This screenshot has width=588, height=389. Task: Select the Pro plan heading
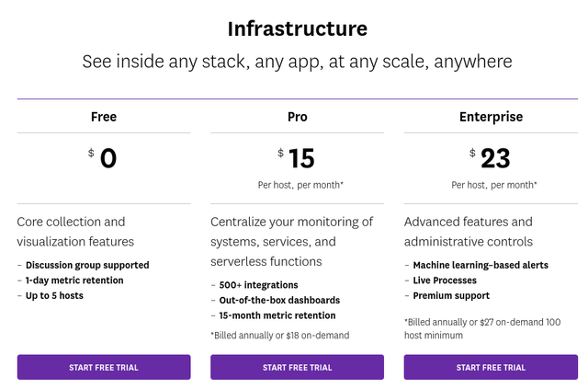point(298,117)
